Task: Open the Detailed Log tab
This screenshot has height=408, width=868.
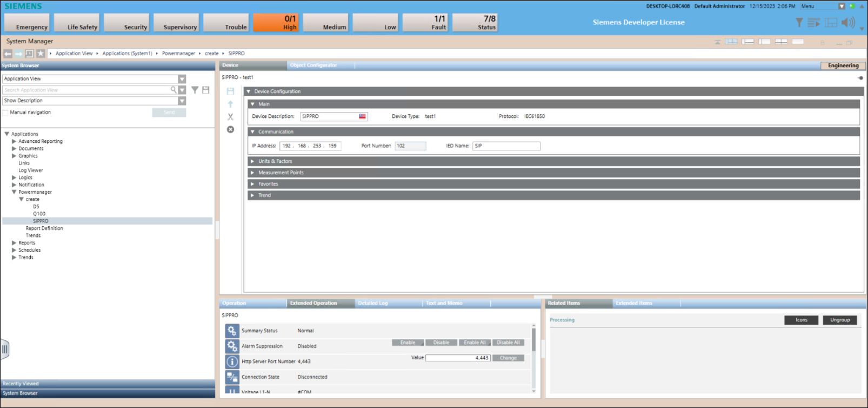Action: point(373,303)
